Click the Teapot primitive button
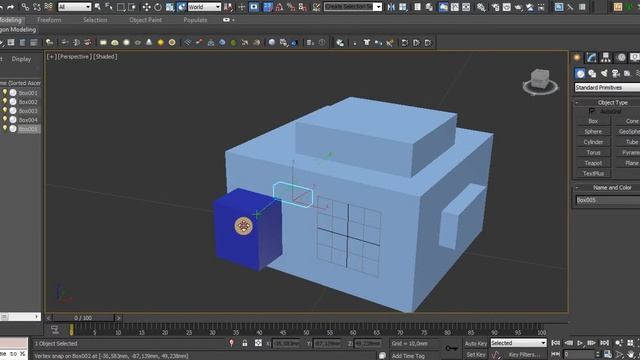This screenshot has height=360, width=640. pyautogui.click(x=593, y=163)
